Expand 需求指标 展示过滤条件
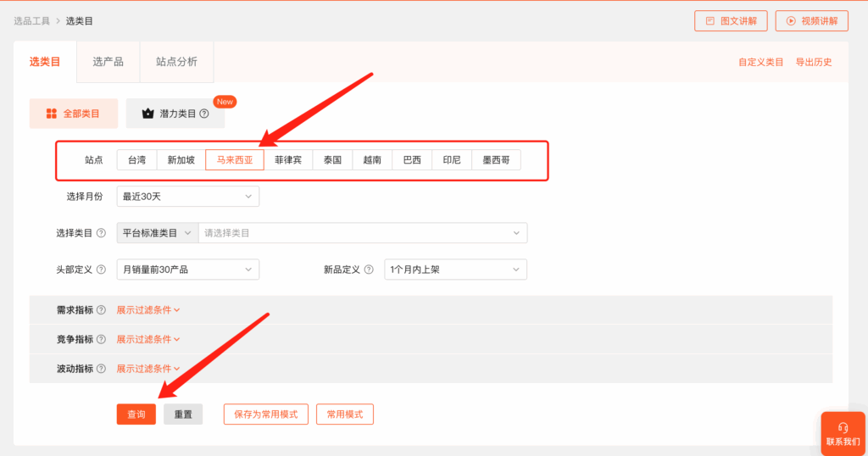The height and width of the screenshot is (456, 868). 148,310
